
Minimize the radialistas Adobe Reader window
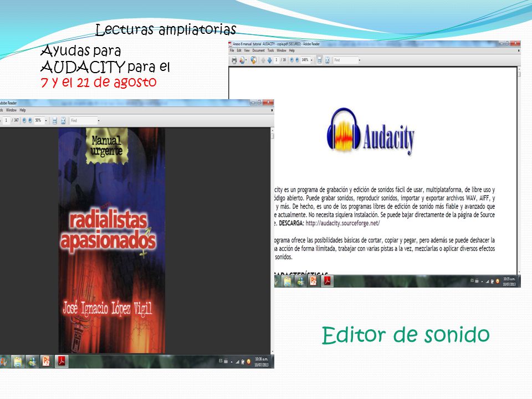(x=253, y=102)
